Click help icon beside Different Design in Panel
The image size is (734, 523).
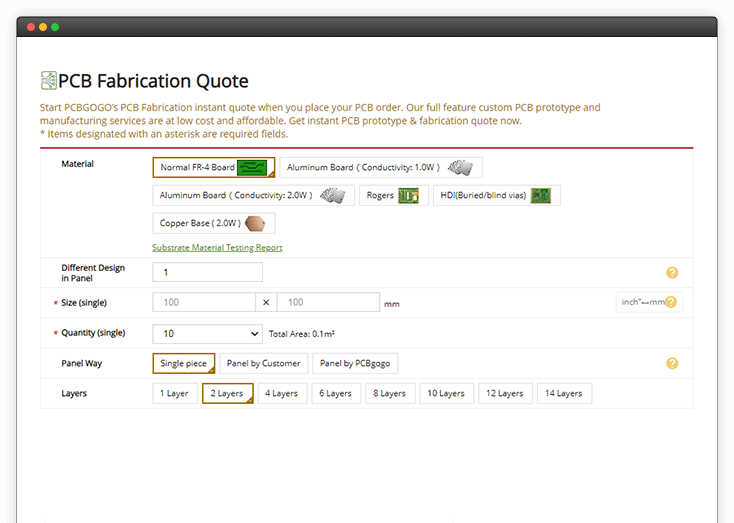(x=672, y=273)
